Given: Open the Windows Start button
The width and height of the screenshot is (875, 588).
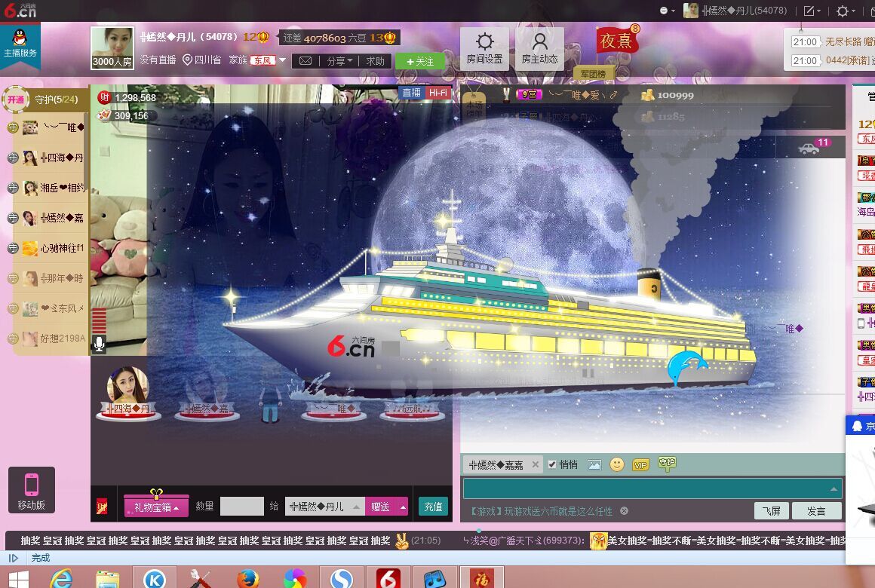Looking at the screenshot, I should point(18,579).
